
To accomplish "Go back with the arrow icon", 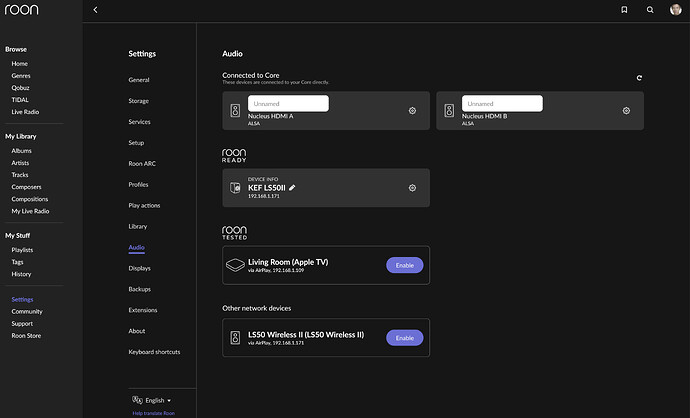I will coord(95,10).
